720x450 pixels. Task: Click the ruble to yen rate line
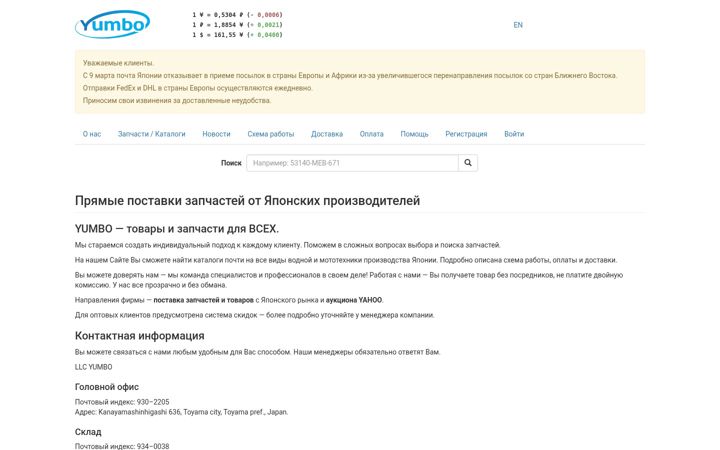click(x=237, y=25)
